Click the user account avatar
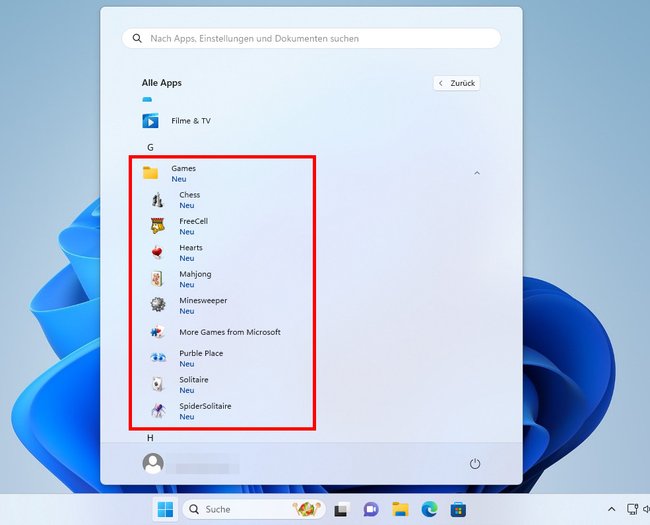The height and width of the screenshot is (525, 650). (x=153, y=463)
